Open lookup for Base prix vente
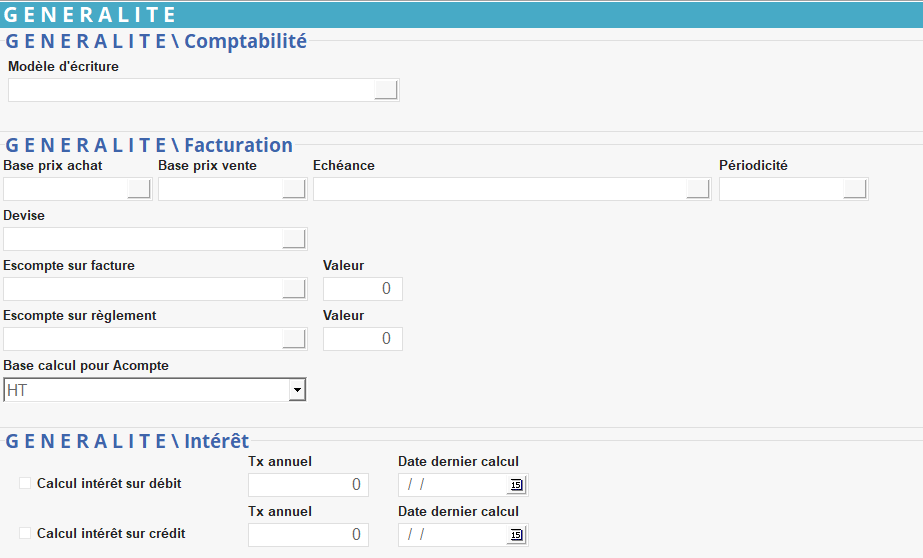The image size is (923, 558). tap(294, 189)
